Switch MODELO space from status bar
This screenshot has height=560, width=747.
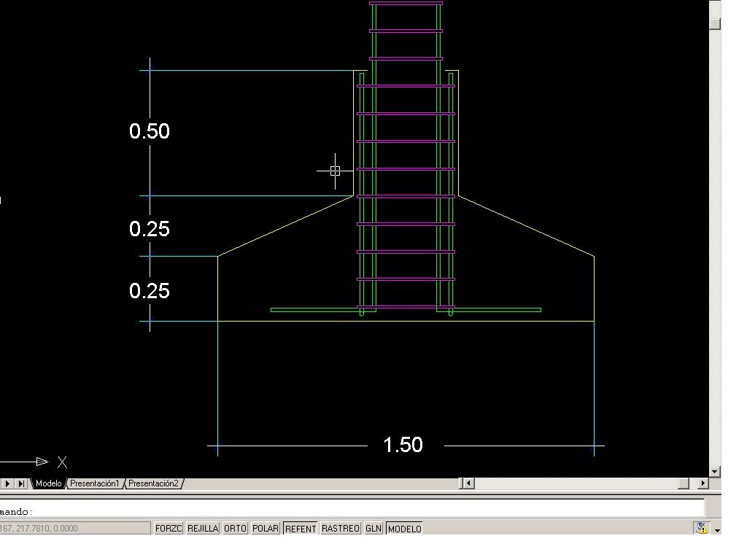click(403, 528)
